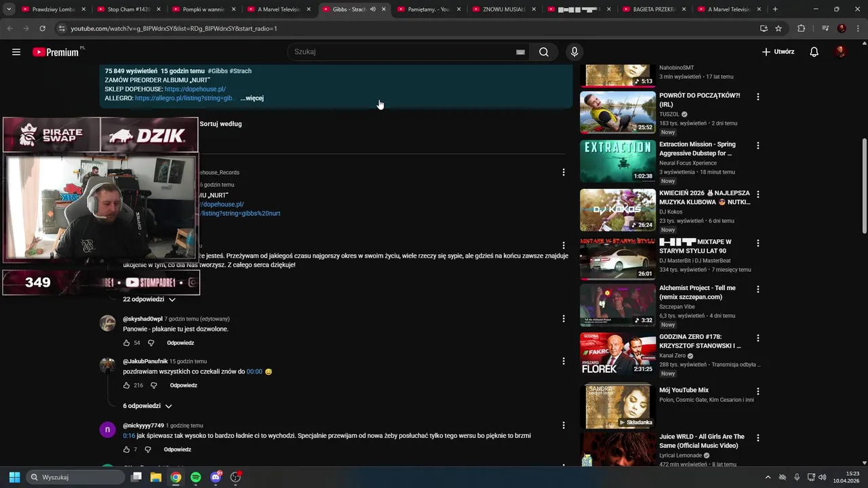Open the Utwórz create menu
Screen dimensions: 868x488
coord(778,52)
